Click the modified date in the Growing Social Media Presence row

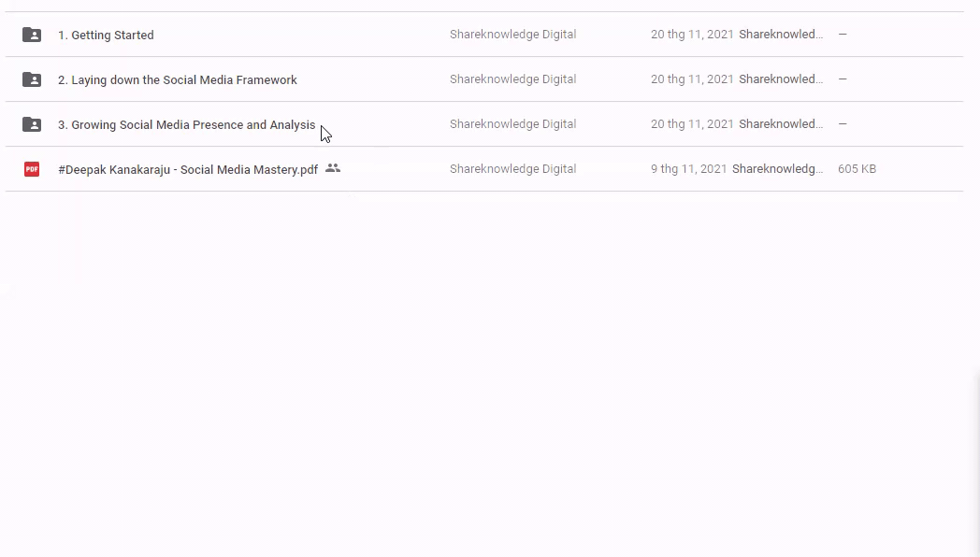point(692,124)
